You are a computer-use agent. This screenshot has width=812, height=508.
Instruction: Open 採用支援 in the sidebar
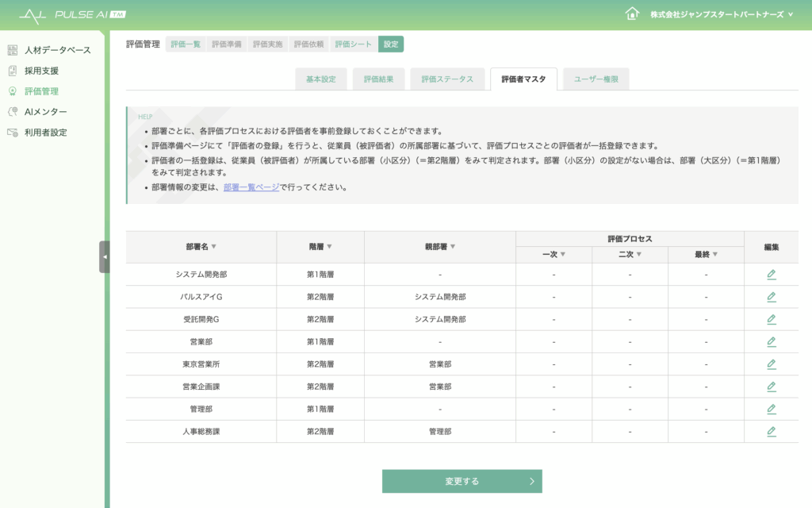[x=41, y=71]
